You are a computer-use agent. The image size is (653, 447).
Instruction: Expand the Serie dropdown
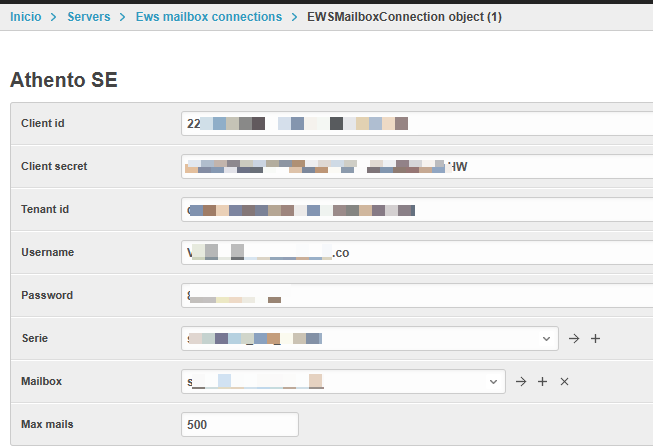[x=546, y=339]
